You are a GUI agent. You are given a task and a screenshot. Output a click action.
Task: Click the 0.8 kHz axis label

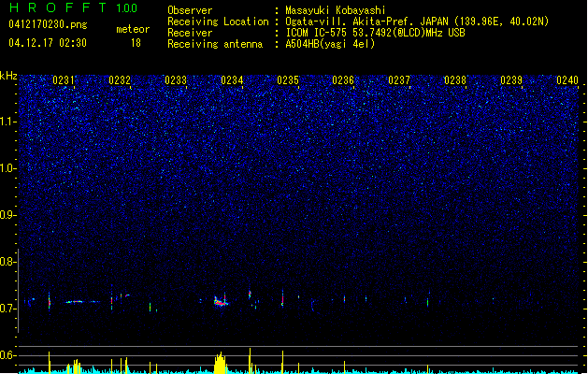(x=8, y=262)
